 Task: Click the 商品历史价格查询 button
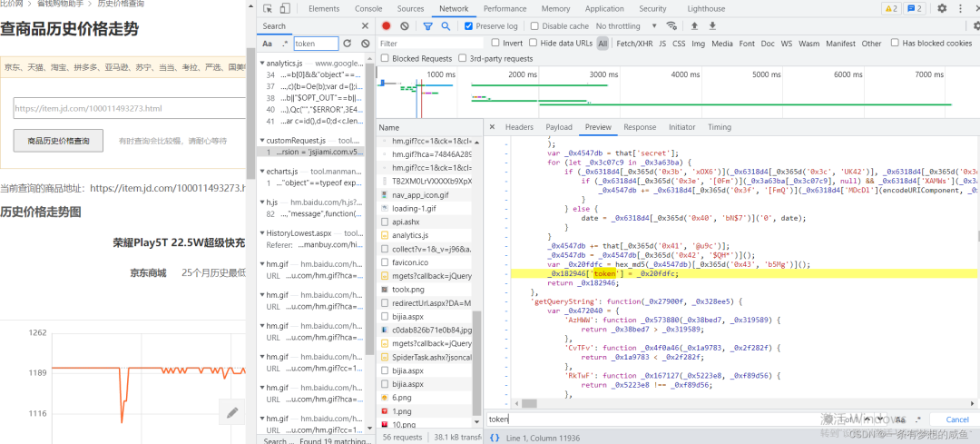coord(58,141)
